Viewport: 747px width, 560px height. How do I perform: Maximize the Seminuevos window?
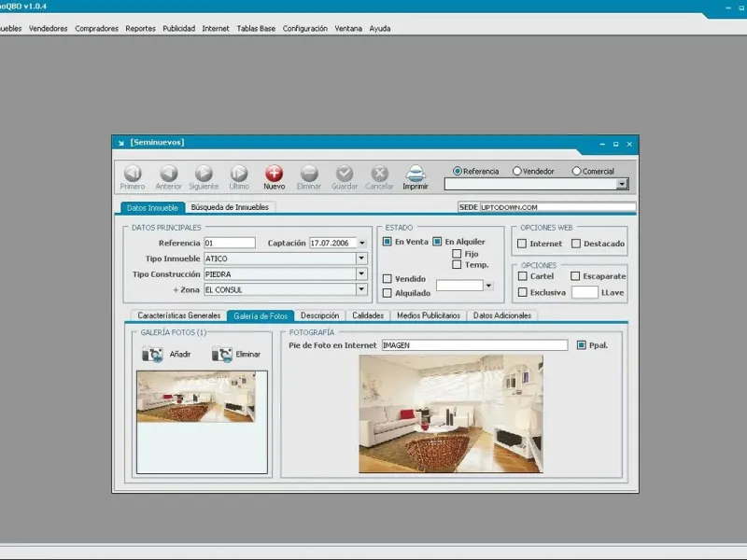click(616, 144)
